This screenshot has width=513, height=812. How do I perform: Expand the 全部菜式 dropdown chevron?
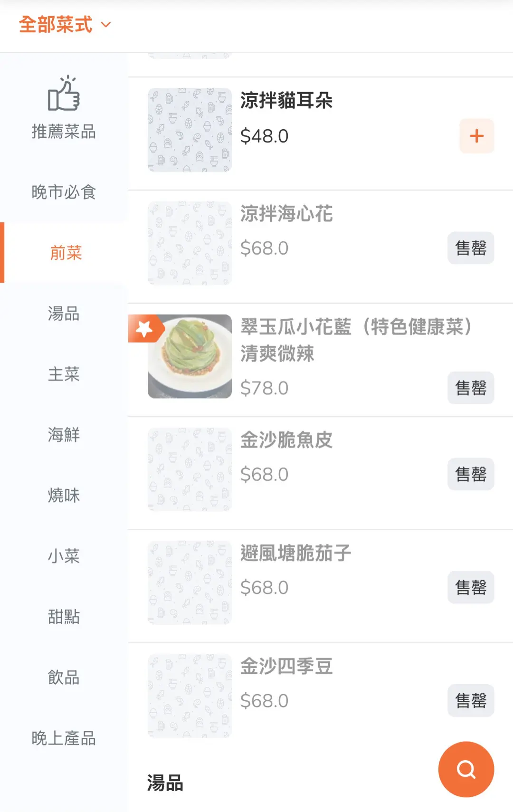tap(106, 25)
